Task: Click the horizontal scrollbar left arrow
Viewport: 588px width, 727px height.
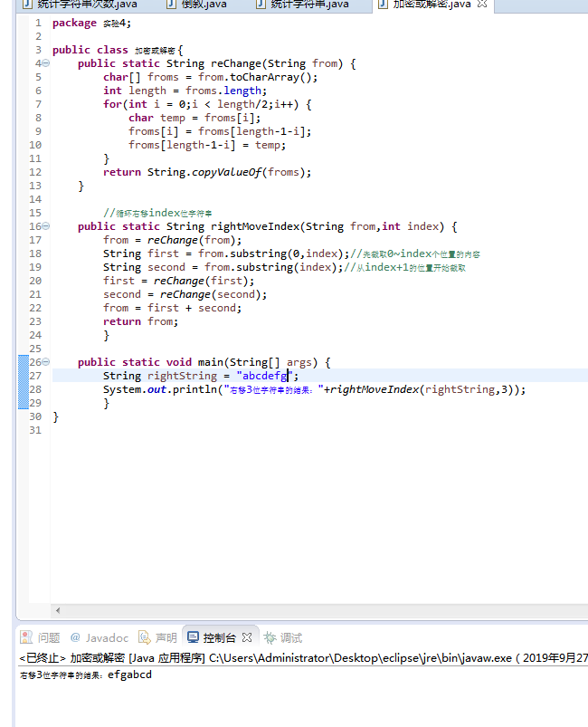Action: click(58, 610)
